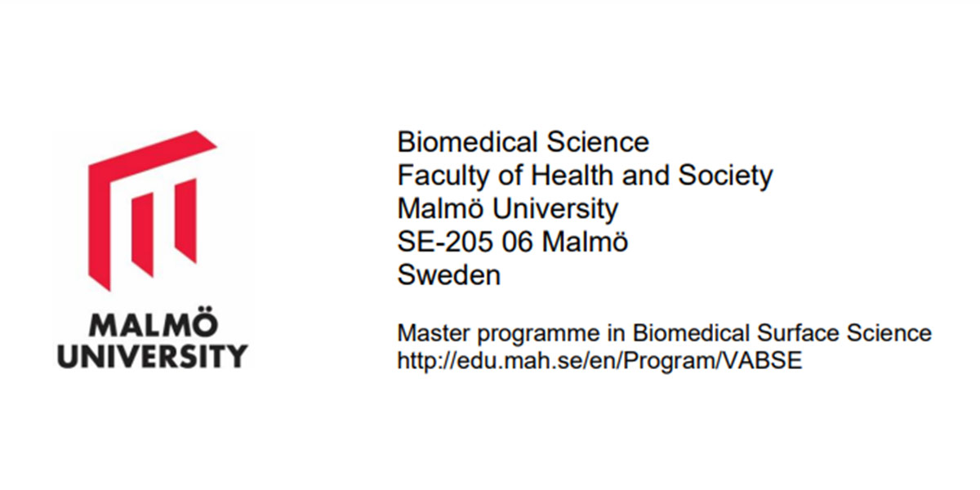Screen dimensions: 980x490
Task: Click the middle red bar in the logo
Action: (143, 236)
